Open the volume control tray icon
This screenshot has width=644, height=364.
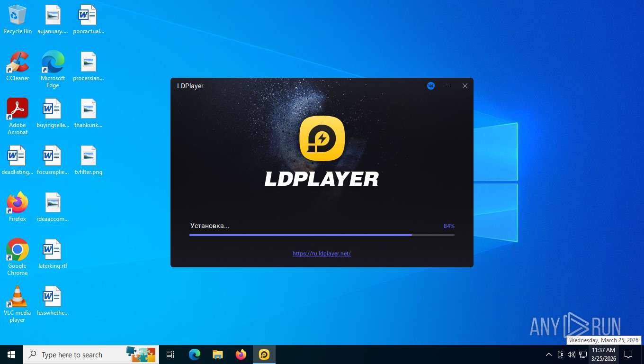[572, 355]
